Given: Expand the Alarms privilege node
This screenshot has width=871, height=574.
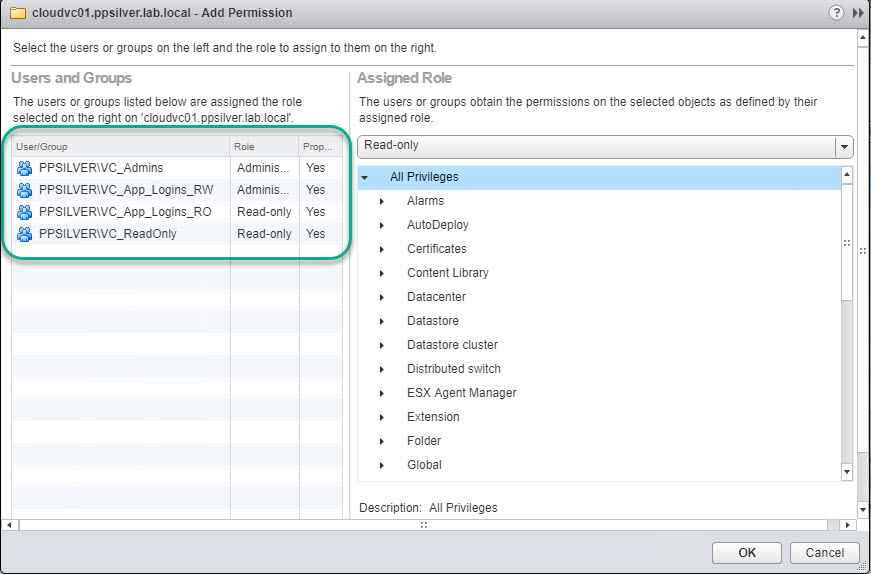Looking at the screenshot, I should [x=382, y=202].
